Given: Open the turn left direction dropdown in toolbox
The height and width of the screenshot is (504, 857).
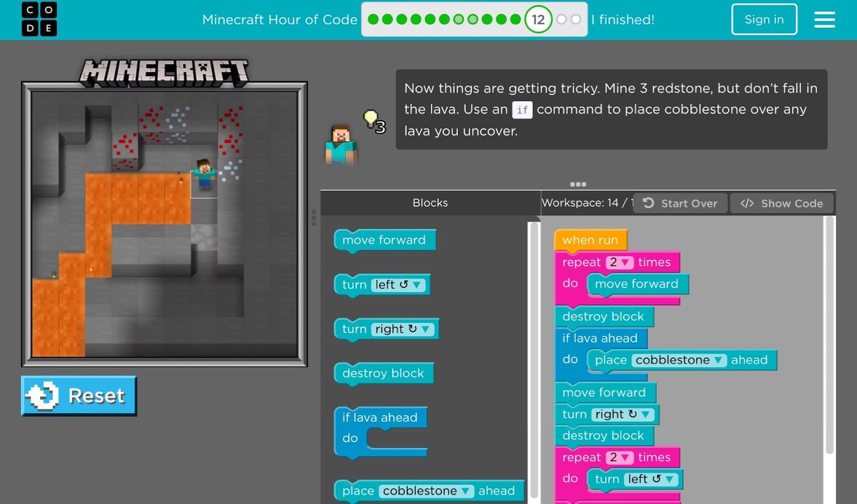Looking at the screenshot, I should click(398, 285).
